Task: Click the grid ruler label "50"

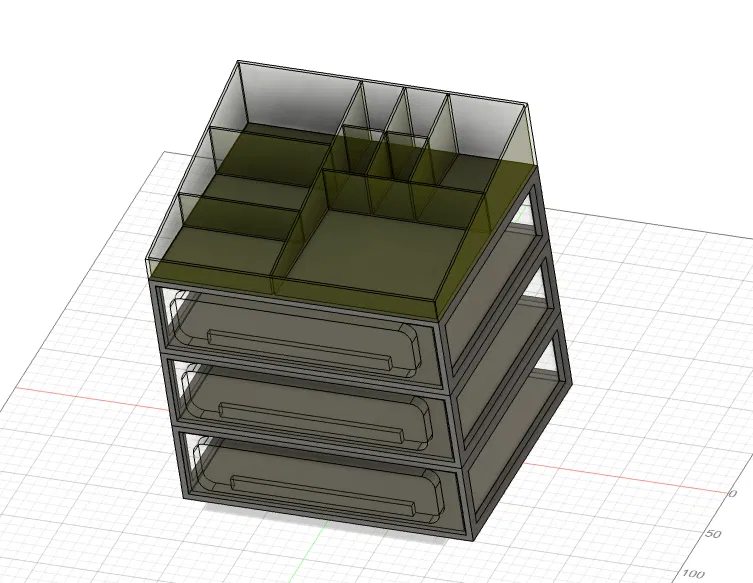Action: 714,534
